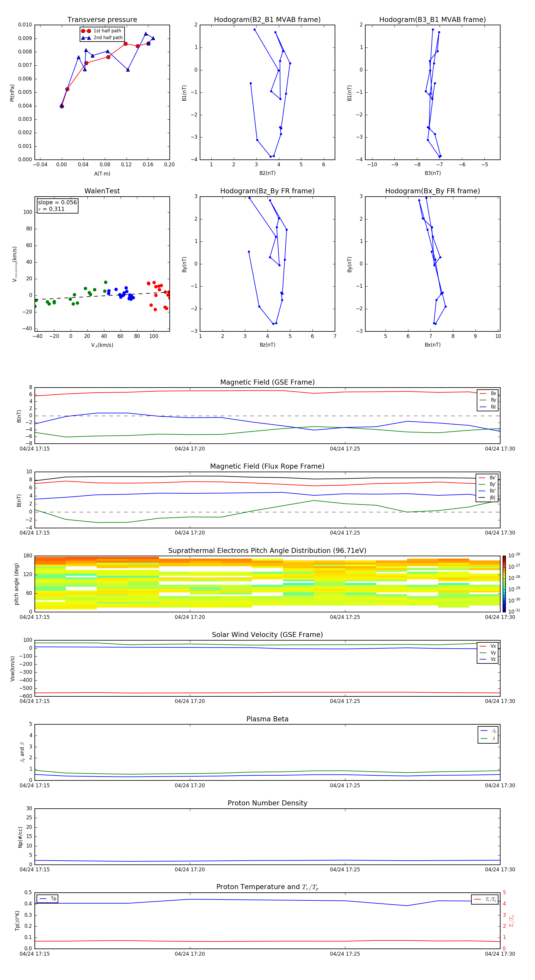Click '04/24 17:25' tick under proton temperature plot
Viewport: 535px width, 980px height.
[x=345, y=954]
